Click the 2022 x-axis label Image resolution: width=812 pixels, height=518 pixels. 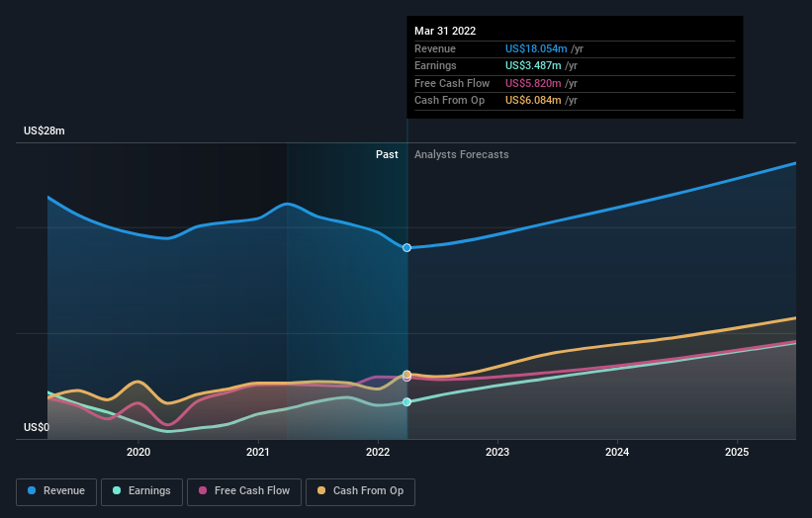point(378,452)
